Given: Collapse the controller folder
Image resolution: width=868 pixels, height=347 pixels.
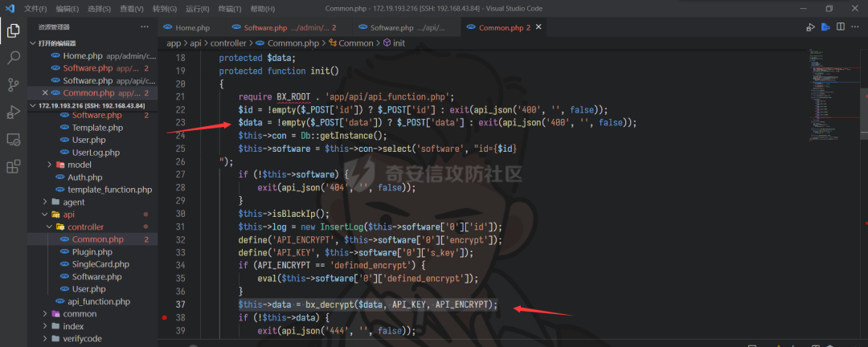Looking at the screenshot, I should (x=85, y=227).
